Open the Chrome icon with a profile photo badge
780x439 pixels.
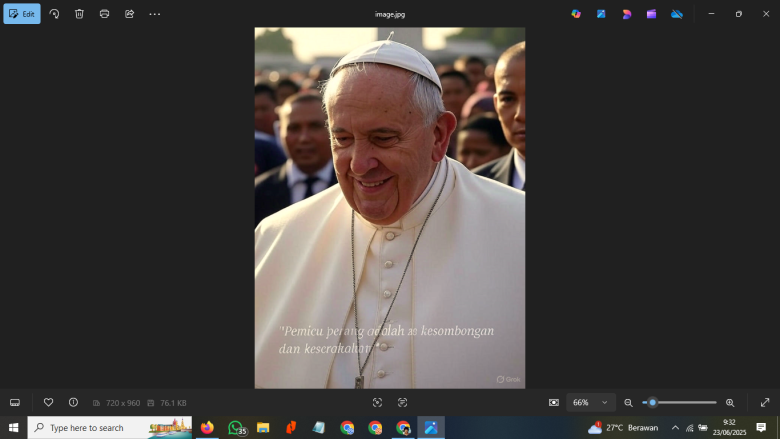[x=403, y=428]
